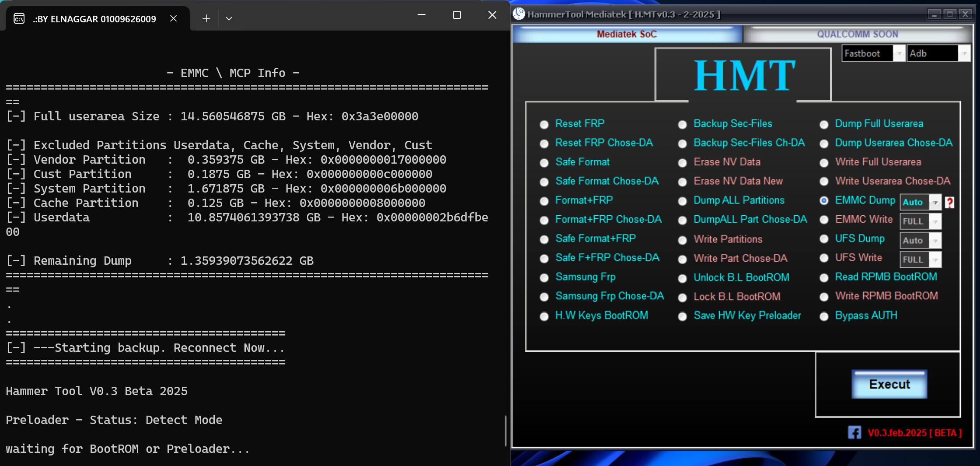Click the red question mark help icon
Screen dimensions: 980x466
pos(949,202)
